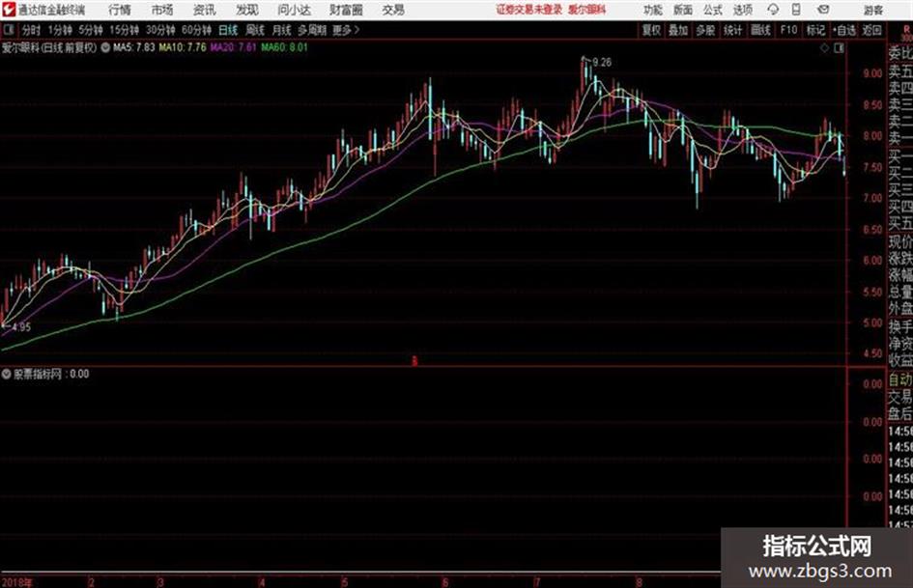Click 证券交易未登录 login status link
Image resolution: width=913 pixels, height=588 pixels.
(529, 10)
